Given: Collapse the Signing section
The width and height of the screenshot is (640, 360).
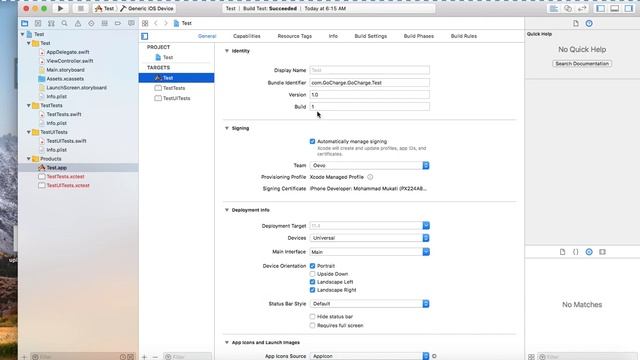Looking at the screenshot, I should 227,128.
